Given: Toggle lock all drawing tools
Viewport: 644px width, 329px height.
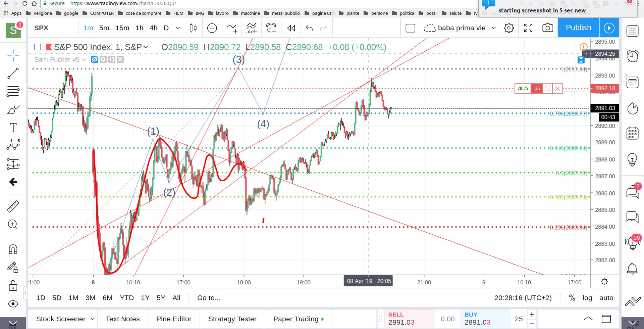Looking at the screenshot, I should click(13, 286).
